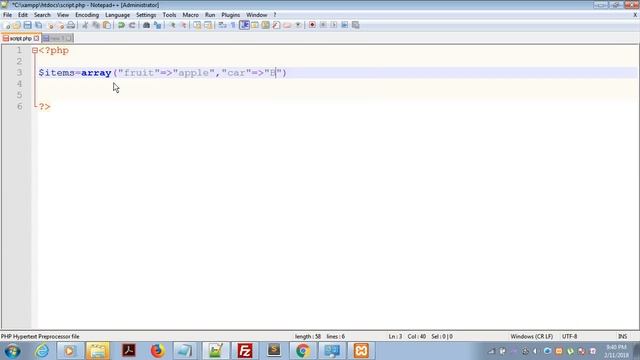
Task: Start macro recording with the red Record icon
Action: 312,25
